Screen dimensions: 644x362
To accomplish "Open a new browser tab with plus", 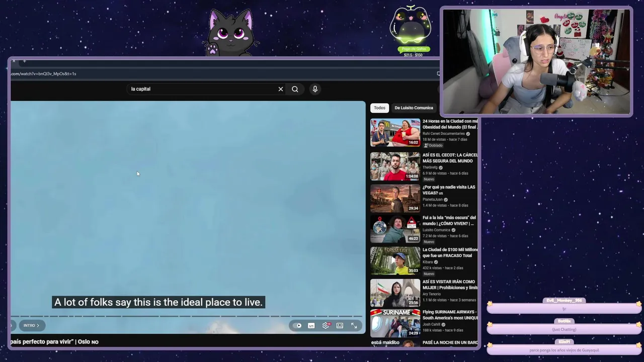I will 24,61.
